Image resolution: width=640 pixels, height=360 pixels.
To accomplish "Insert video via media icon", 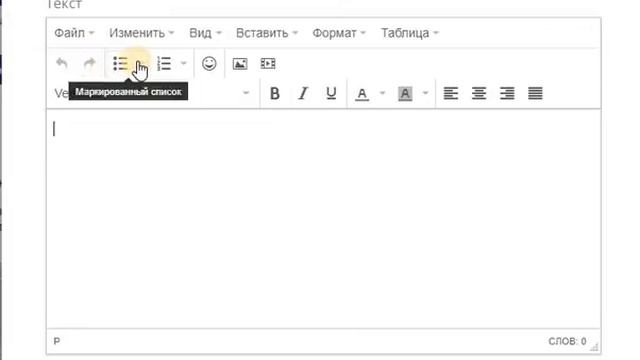I will [268, 64].
